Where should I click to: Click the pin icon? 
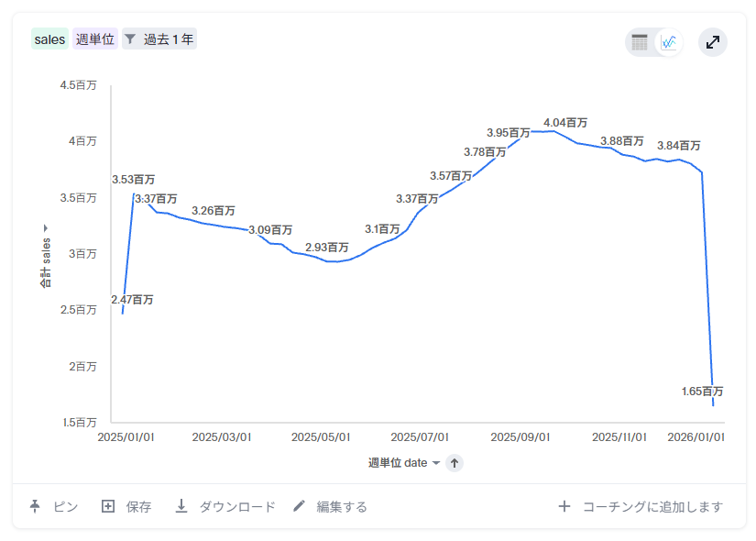(36, 506)
